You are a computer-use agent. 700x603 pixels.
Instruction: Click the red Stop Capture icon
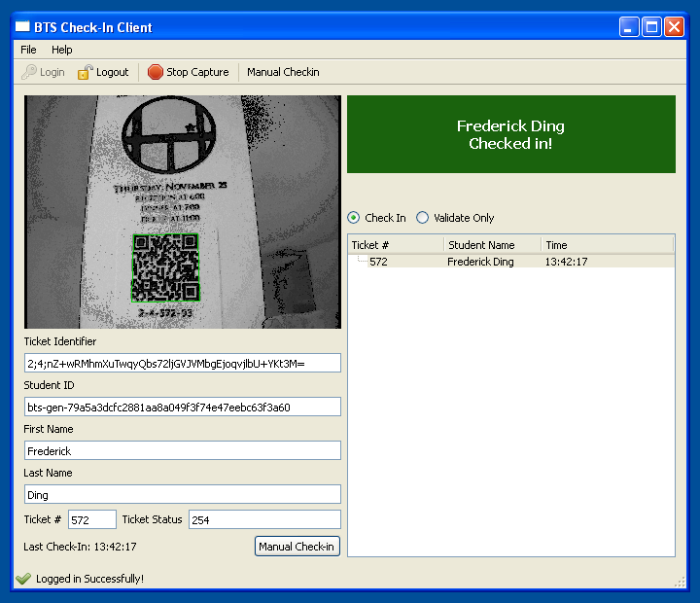pyautogui.click(x=156, y=72)
